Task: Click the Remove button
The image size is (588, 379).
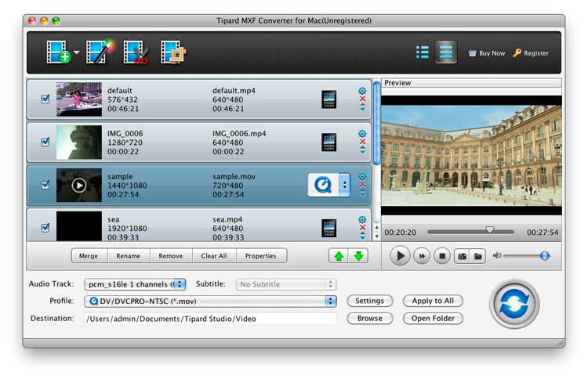Action: (171, 256)
